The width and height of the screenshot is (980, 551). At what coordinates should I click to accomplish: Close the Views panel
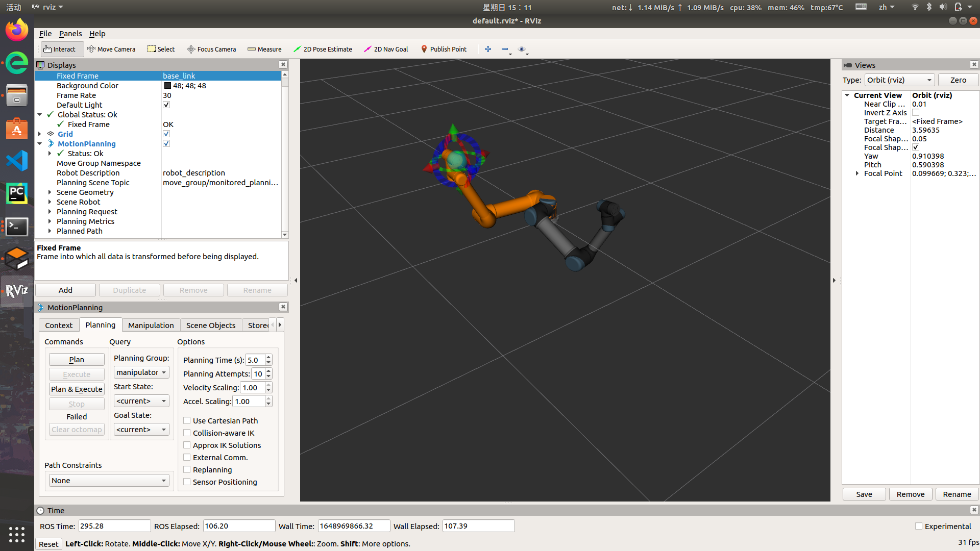(x=974, y=65)
